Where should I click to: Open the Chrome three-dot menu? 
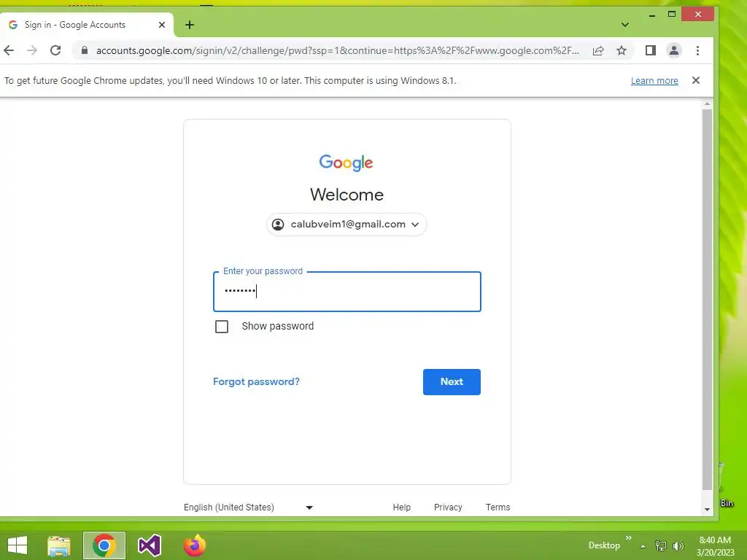pos(697,50)
